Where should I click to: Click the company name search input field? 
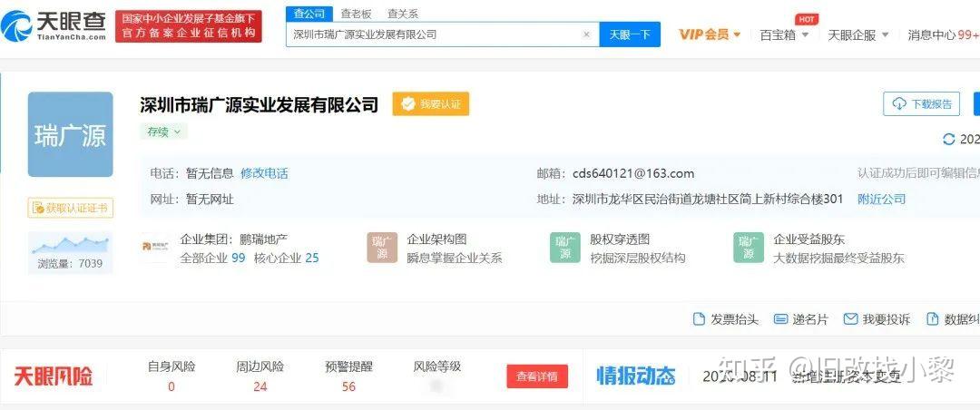pyautogui.click(x=434, y=34)
